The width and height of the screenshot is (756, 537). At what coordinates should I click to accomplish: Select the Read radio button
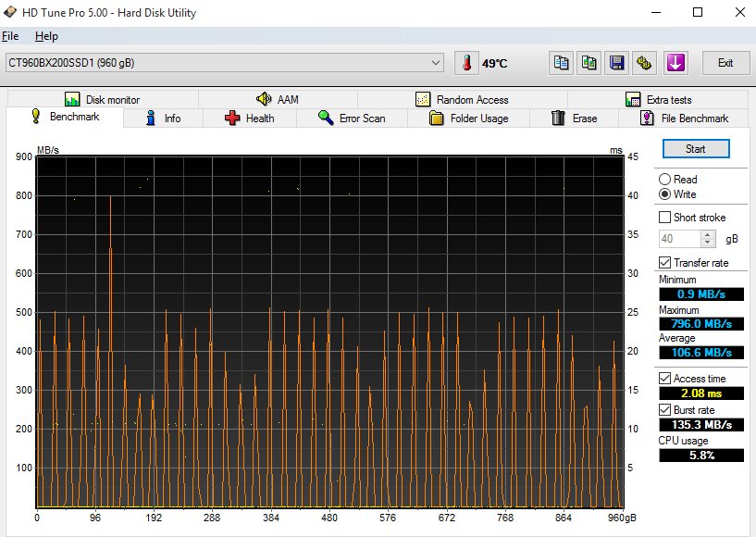point(664,180)
